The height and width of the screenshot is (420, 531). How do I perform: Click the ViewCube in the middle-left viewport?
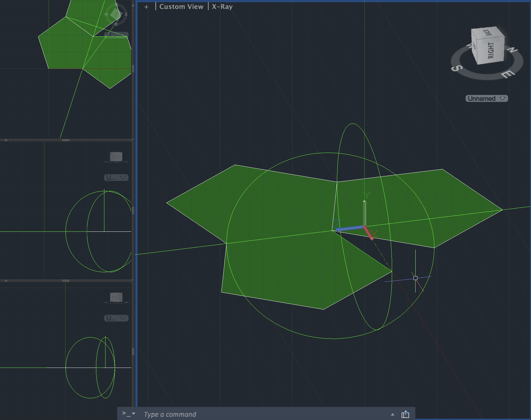[116, 157]
